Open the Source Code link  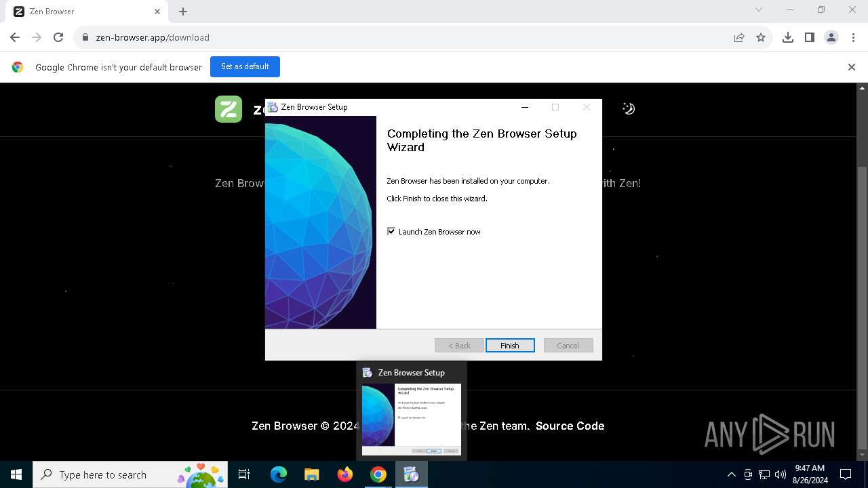[570, 426]
